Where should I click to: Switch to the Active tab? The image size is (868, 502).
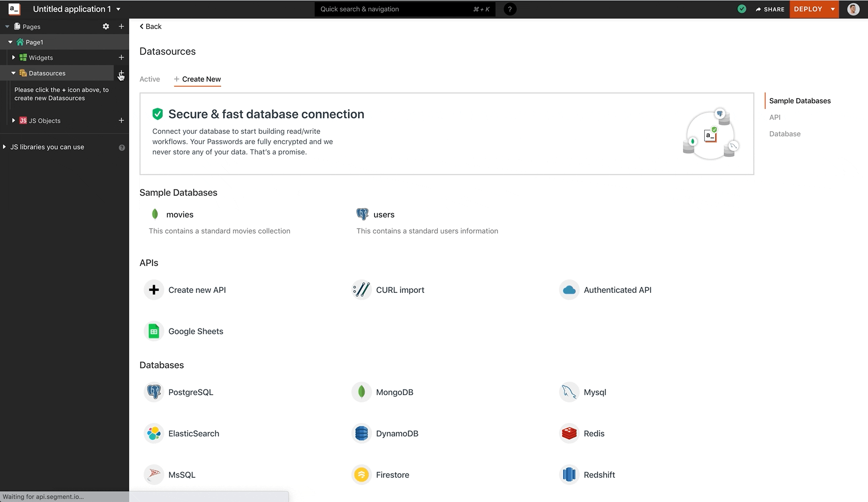click(x=150, y=79)
